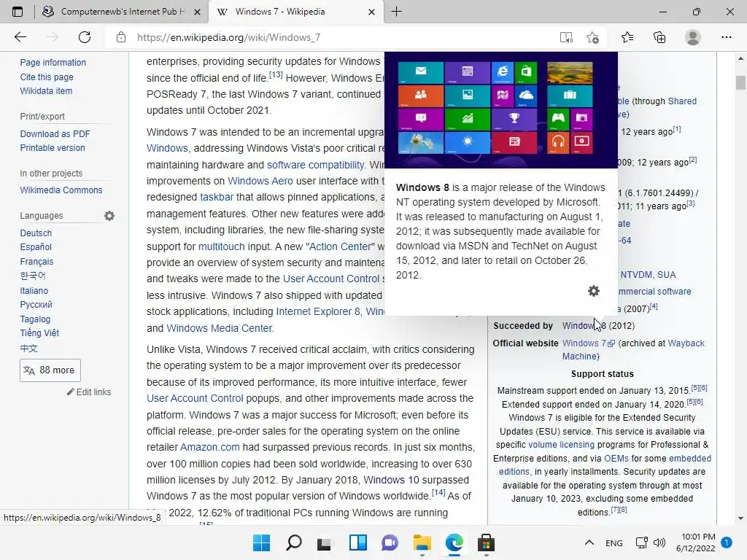Open network status tray icon
The height and width of the screenshot is (560, 747).
[642, 542]
